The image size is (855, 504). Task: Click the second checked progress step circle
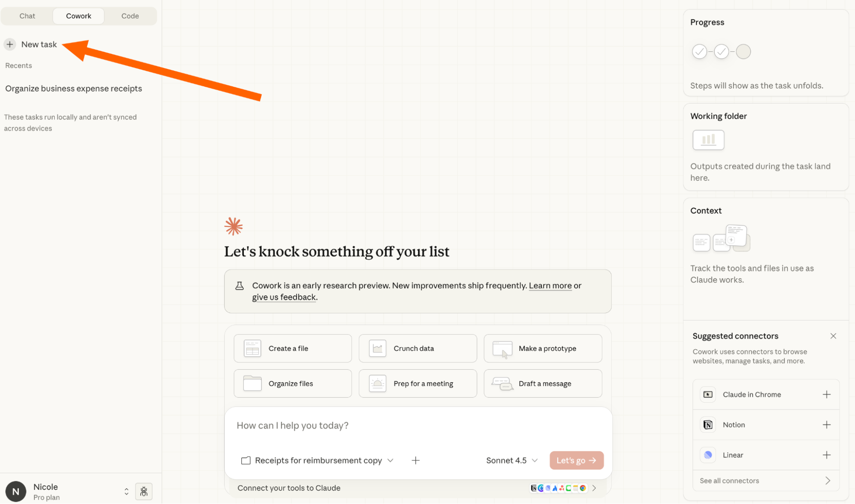click(x=721, y=52)
